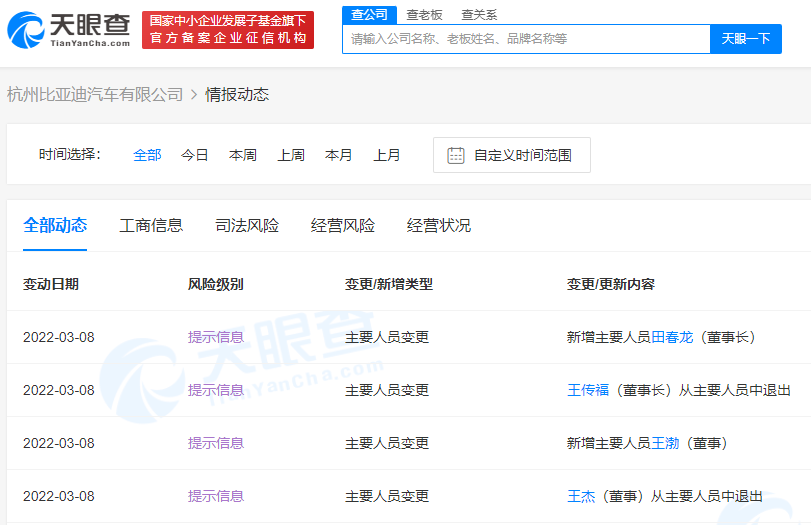Click 主要人员变更 in the 王渤 row

click(387, 443)
